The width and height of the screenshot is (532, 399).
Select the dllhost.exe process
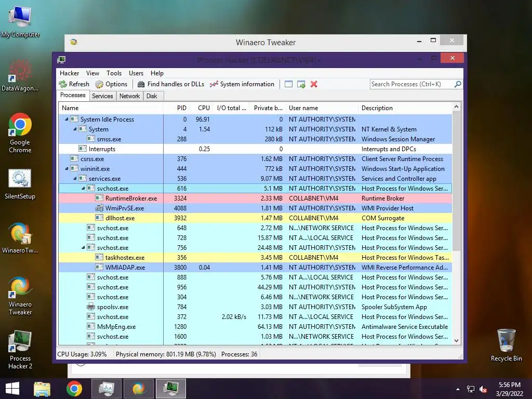(x=255, y=218)
